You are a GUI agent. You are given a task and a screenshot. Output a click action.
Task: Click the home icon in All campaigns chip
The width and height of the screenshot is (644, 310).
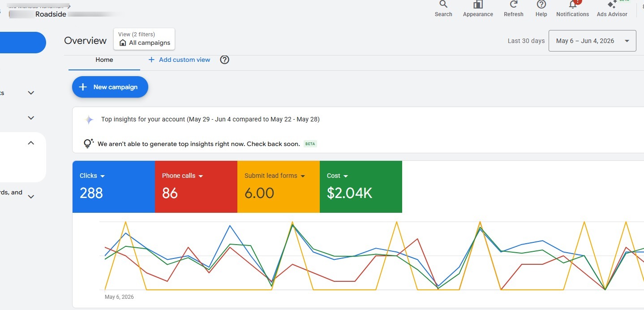123,43
